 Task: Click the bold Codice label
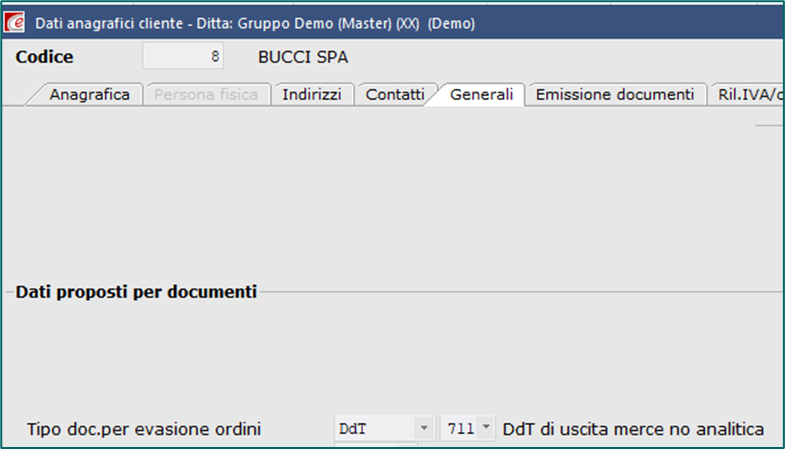[44, 57]
